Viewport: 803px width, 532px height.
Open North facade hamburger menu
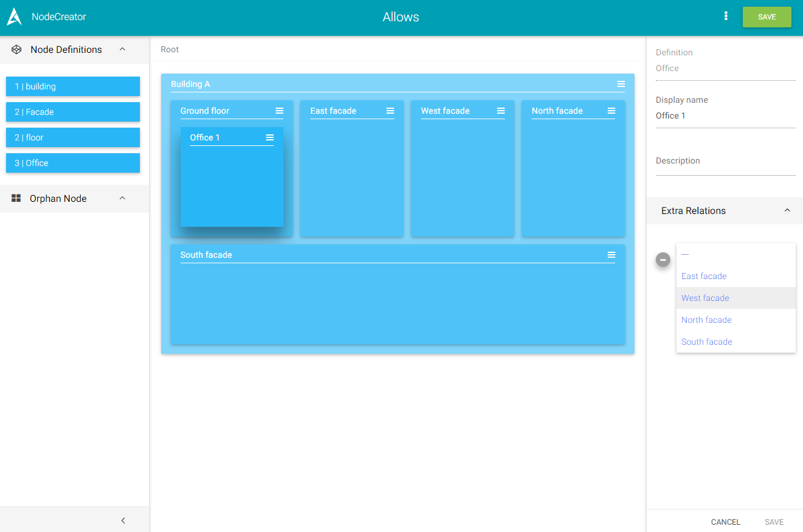(x=611, y=111)
